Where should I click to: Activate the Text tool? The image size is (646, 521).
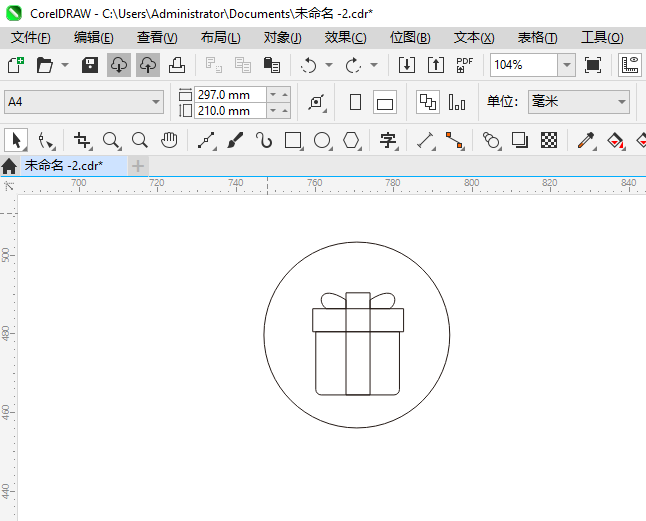(388, 140)
